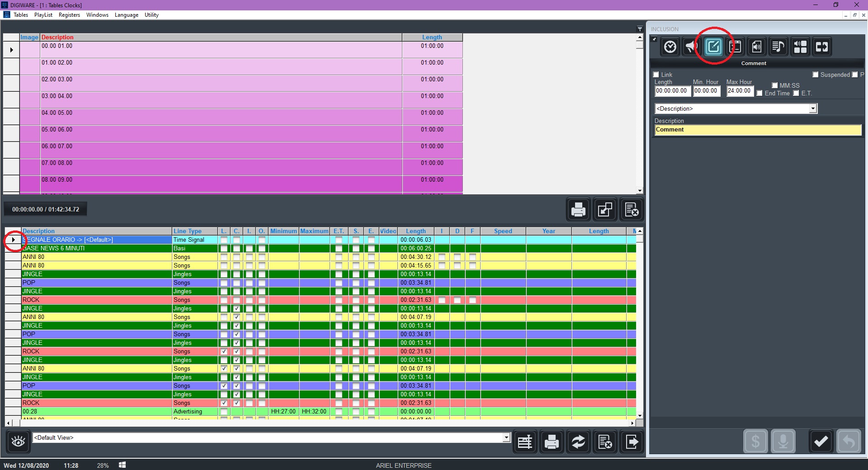Expand the <Default View> combo box
868x470 pixels.
506,437
